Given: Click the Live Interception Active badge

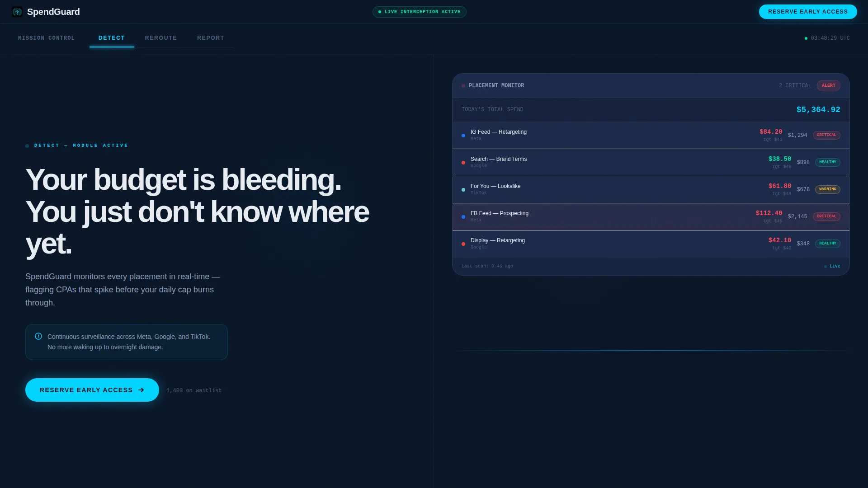Looking at the screenshot, I should pyautogui.click(x=420, y=12).
